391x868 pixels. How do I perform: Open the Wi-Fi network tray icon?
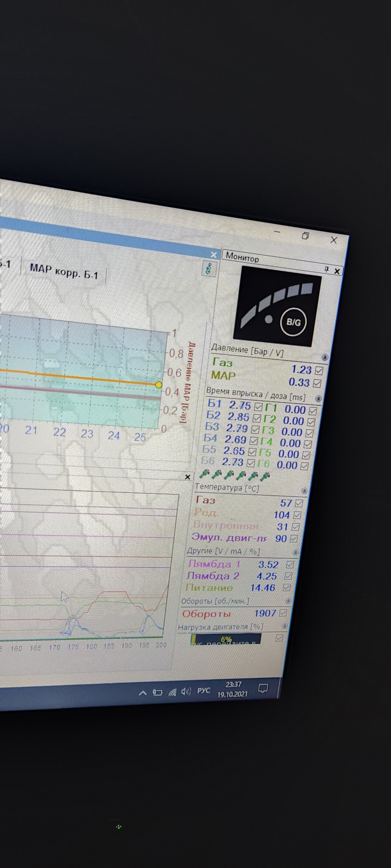[x=172, y=692]
